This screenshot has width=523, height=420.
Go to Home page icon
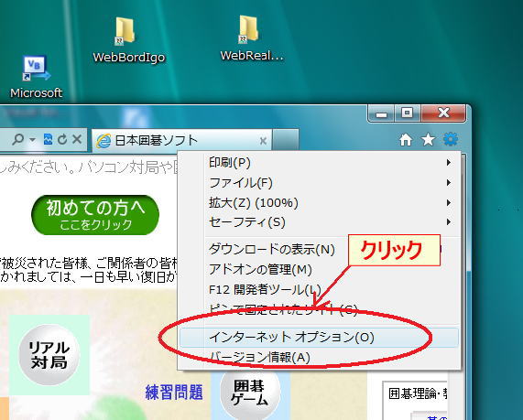[406, 140]
